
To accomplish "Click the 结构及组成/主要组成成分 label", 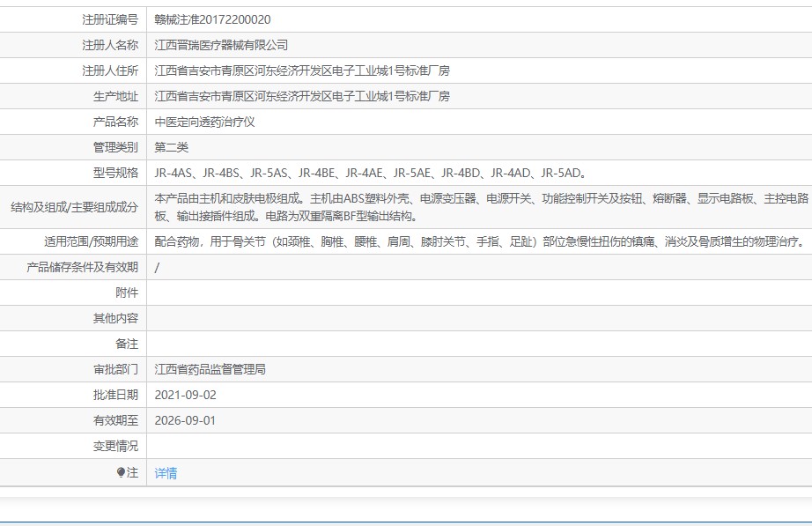I will tap(75, 207).
